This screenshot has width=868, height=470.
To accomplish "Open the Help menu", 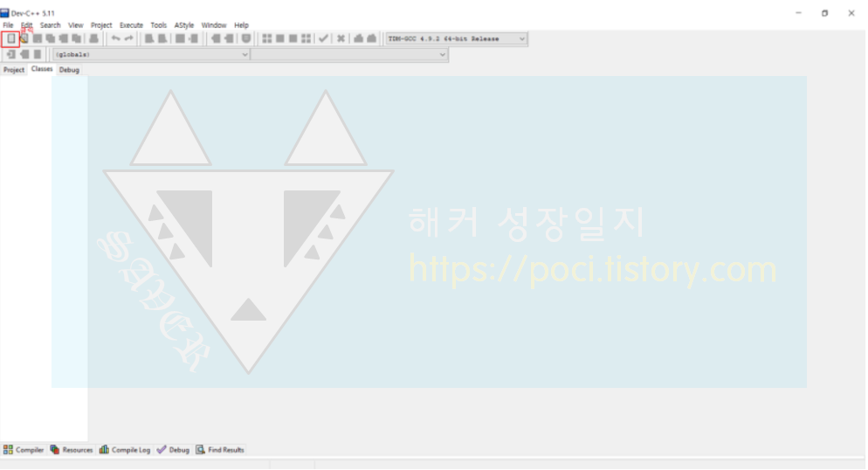I will [241, 25].
